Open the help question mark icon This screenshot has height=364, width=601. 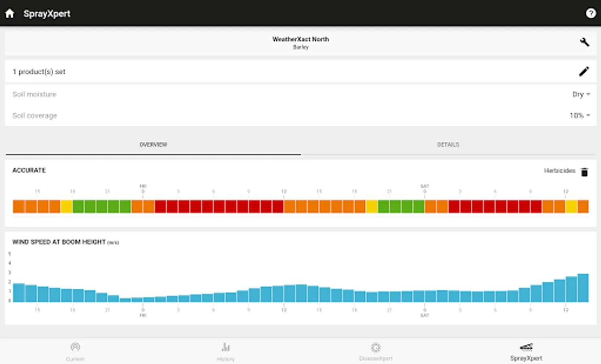590,13
